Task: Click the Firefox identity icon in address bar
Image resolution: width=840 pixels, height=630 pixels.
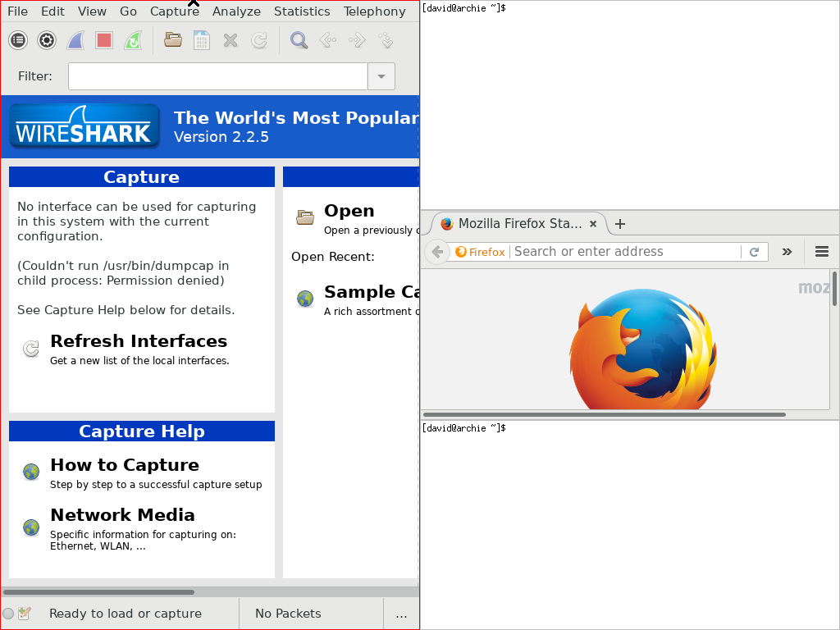Action: pyautogui.click(x=480, y=252)
